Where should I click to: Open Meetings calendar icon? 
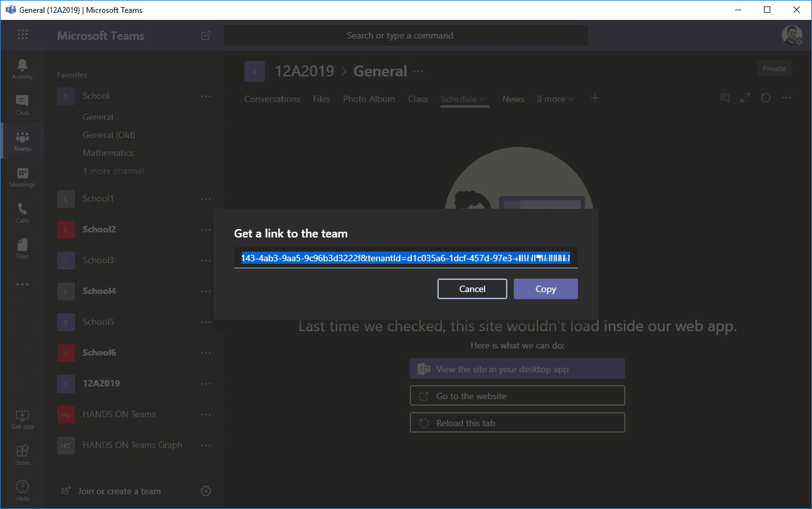pos(22,177)
